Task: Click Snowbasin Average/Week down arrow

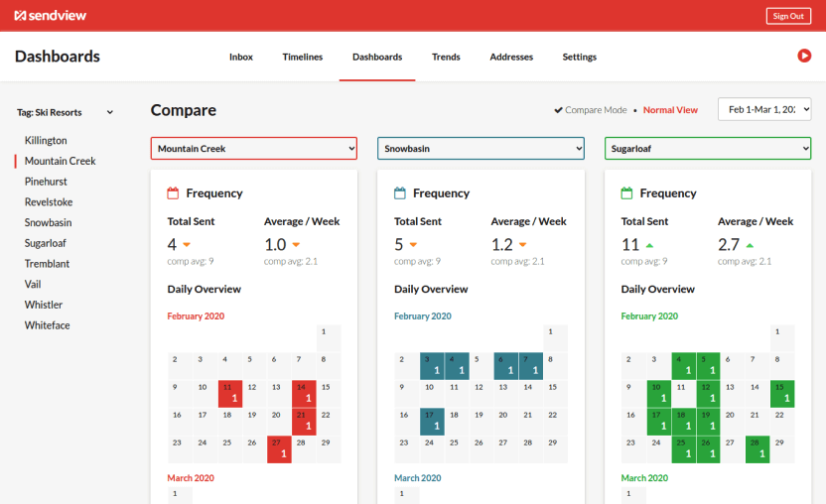Action: (522, 244)
